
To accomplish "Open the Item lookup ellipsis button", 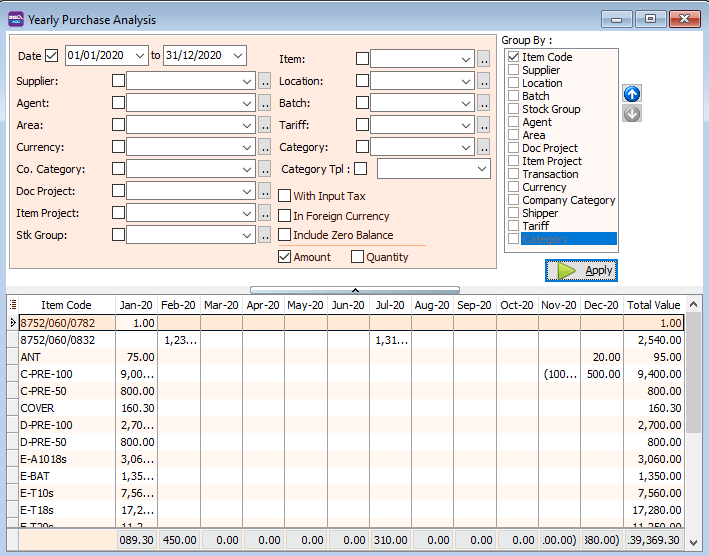I will coord(483,60).
